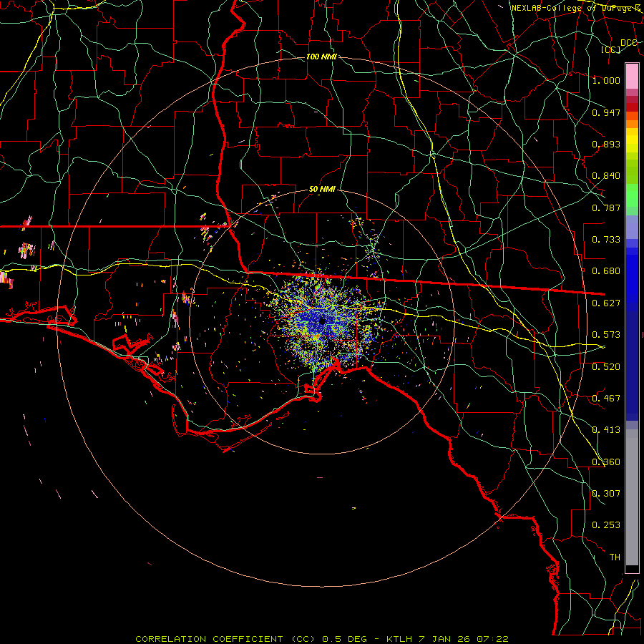Select the 0.467 color scale value

point(606,399)
